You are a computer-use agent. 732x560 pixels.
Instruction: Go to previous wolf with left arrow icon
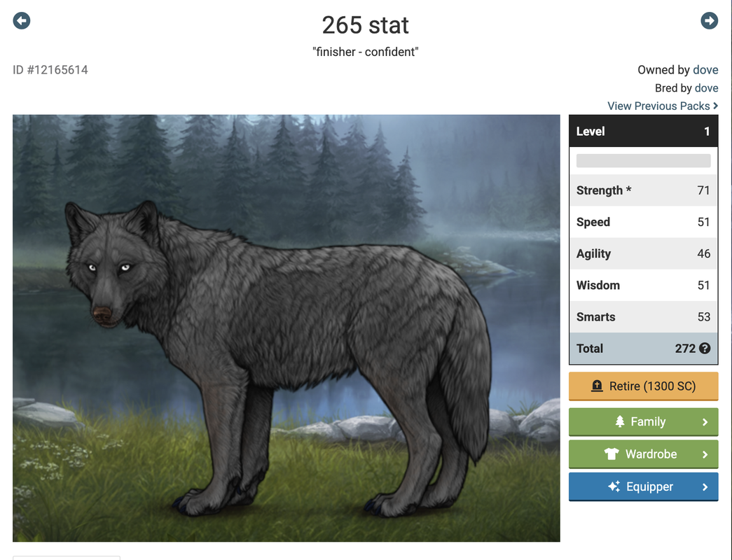click(x=22, y=20)
